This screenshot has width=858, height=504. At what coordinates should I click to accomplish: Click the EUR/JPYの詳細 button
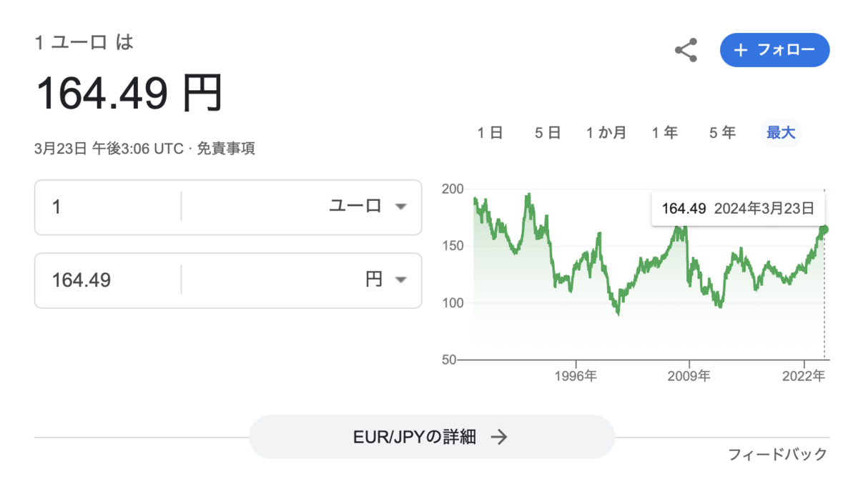tap(431, 437)
